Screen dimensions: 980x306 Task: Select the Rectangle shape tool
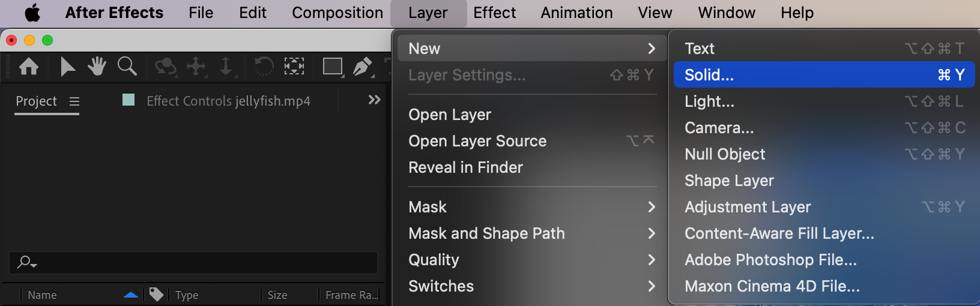point(333,66)
